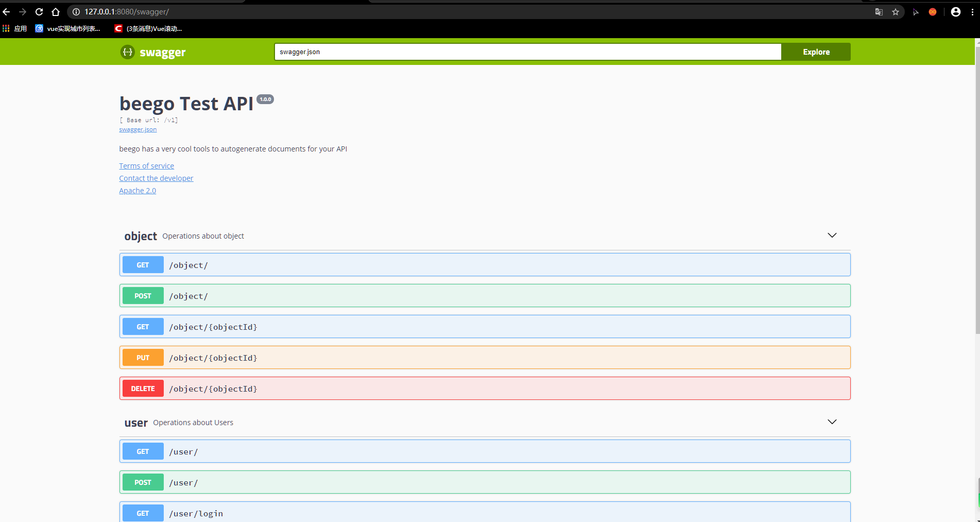
Task: Expand the GET /user/login operation
Action: pos(485,512)
